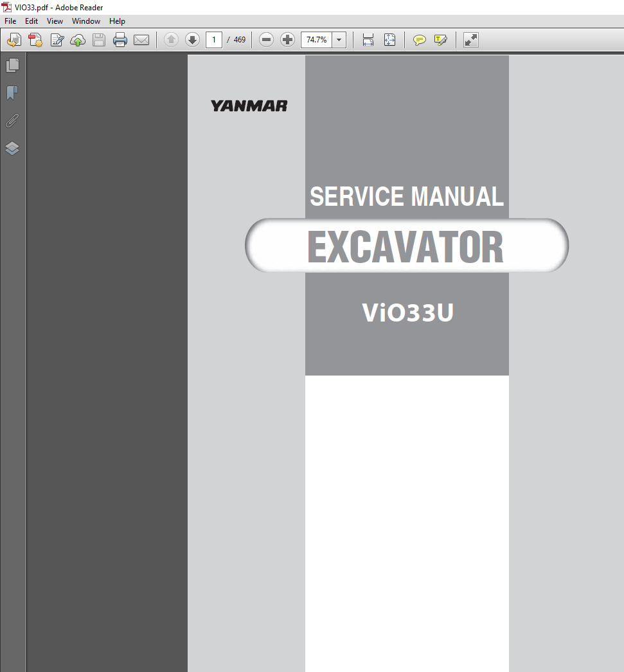The width and height of the screenshot is (624, 672).
Task: Go to the next page using the down arrow
Action: click(x=192, y=40)
